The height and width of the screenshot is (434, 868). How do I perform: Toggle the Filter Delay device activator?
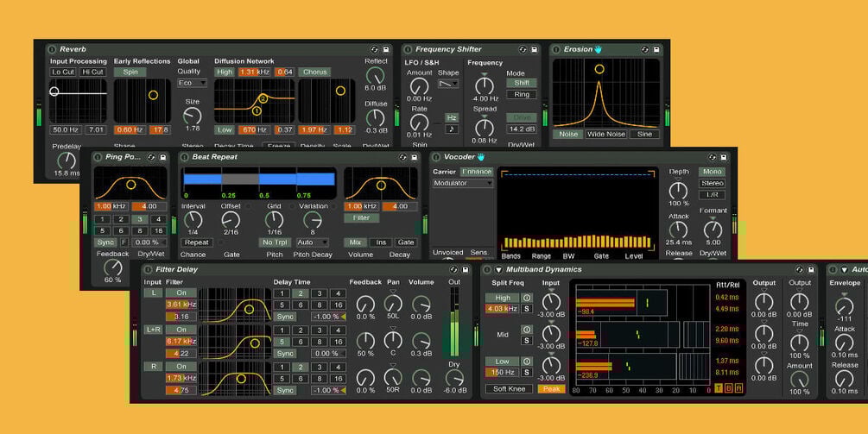148,270
